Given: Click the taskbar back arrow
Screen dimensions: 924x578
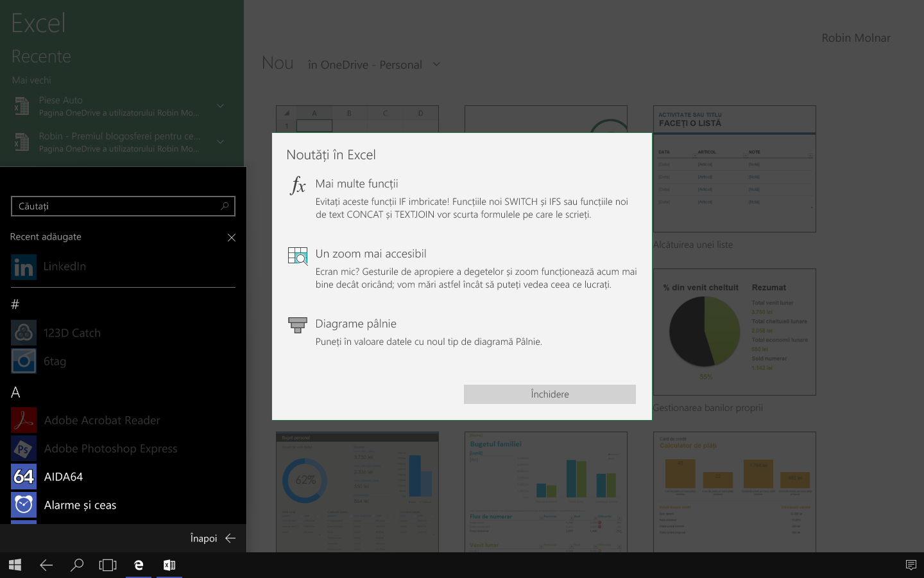Looking at the screenshot, I should pos(46,565).
